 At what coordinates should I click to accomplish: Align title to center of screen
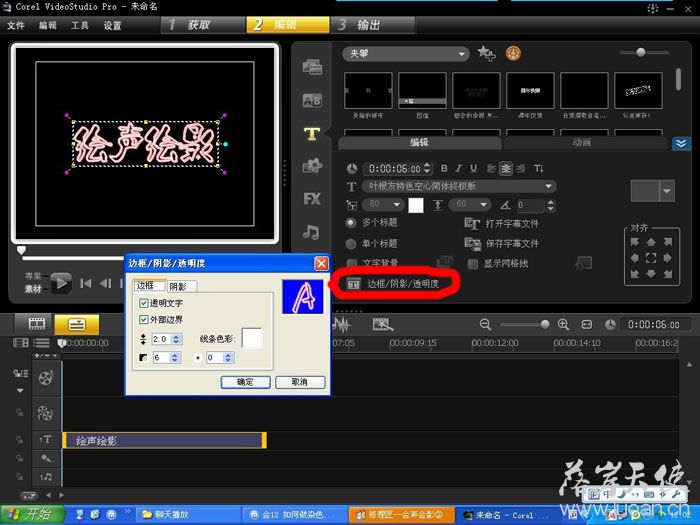[651, 258]
